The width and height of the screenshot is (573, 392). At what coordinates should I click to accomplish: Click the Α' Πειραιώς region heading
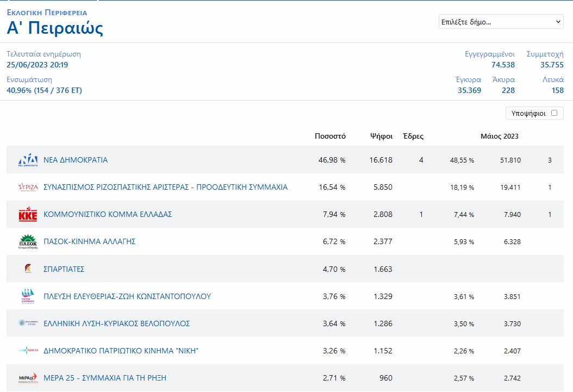pos(55,28)
